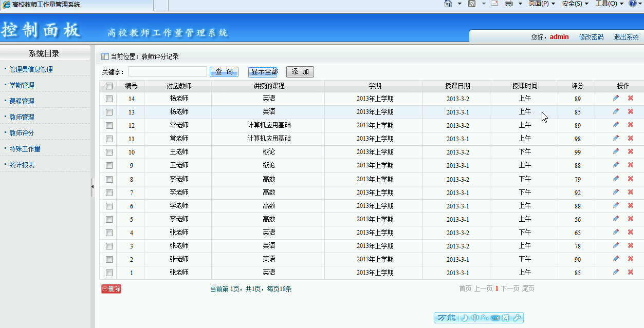Check the box for record 5
644x328 pixels.
point(109,219)
